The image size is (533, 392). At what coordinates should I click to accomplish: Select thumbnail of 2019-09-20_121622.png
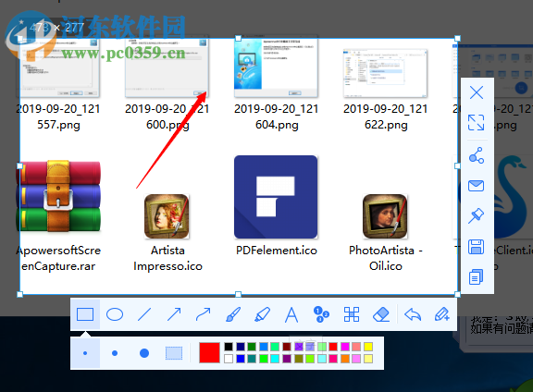(x=385, y=73)
